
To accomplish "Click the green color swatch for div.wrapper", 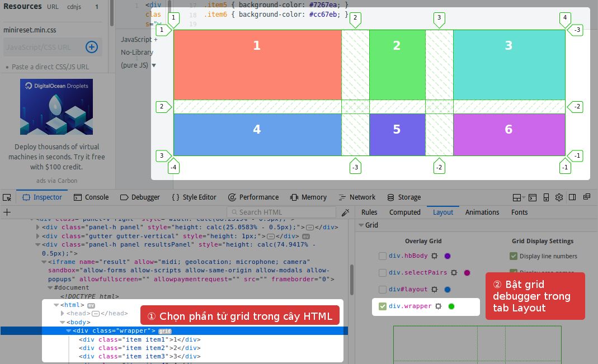I will click(451, 306).
